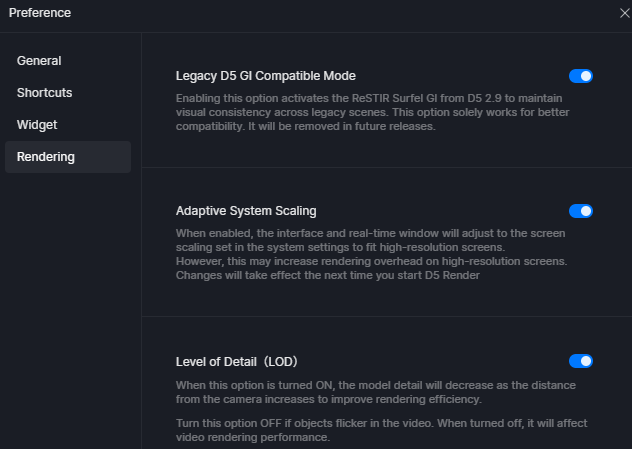Screen dimensions: 632x449
Task: Click the 'Changes will take effect' note
Action: point(328,275)
